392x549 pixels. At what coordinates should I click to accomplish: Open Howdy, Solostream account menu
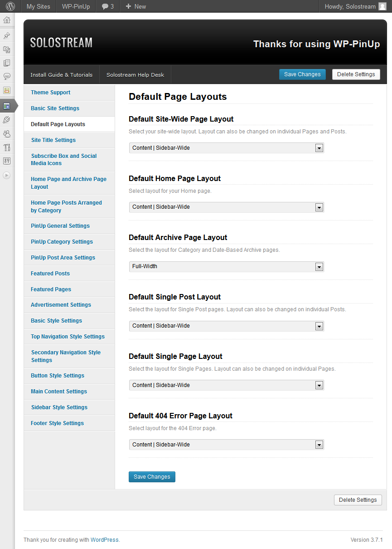(x=356, y=6)
